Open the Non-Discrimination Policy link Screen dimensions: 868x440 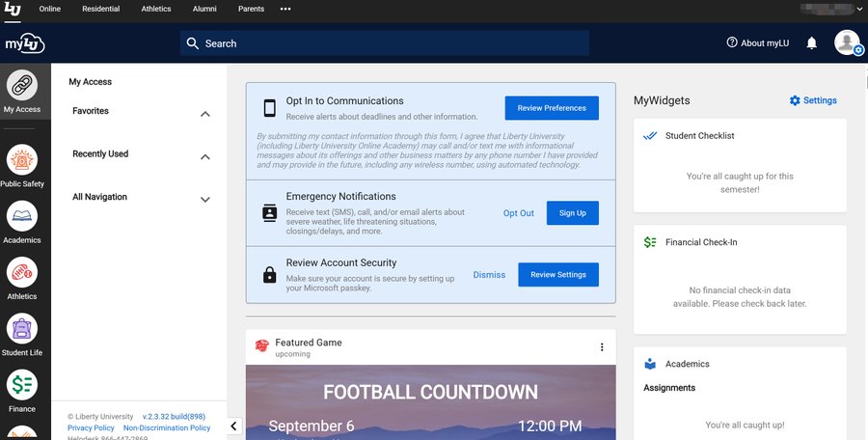(x=167, y=427)
